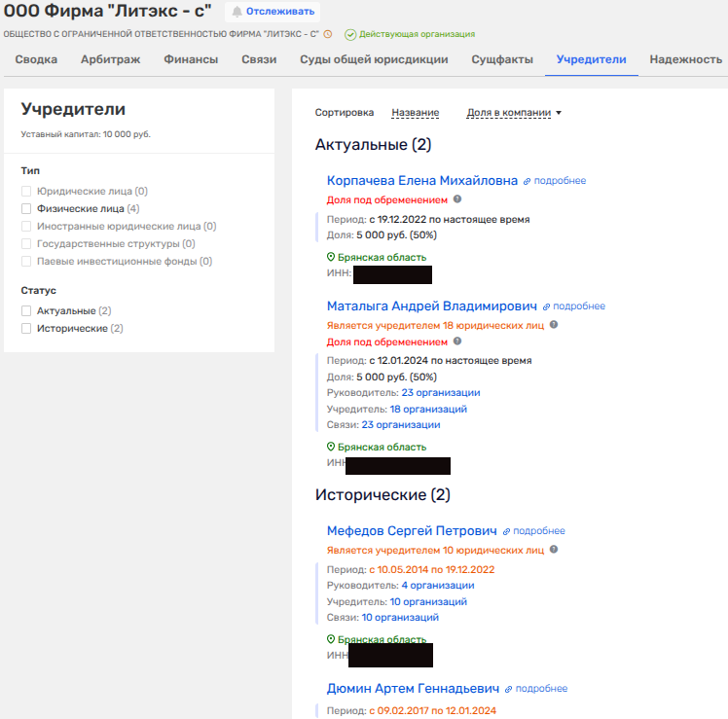Open the Финансы tab
This screenshot has width=728, height=719.
pos(191,59)
